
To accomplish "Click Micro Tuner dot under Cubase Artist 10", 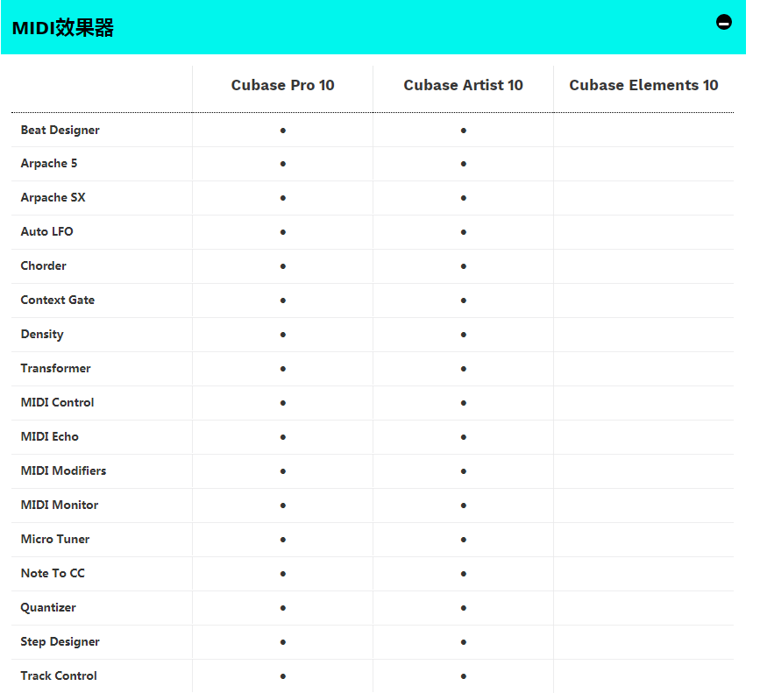I will (464, 539).
